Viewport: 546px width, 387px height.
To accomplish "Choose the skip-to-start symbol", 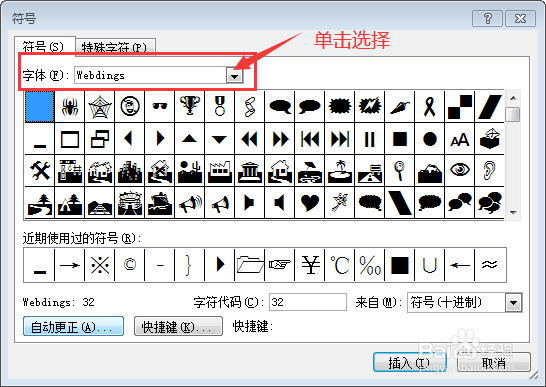I will pos(310,139).
